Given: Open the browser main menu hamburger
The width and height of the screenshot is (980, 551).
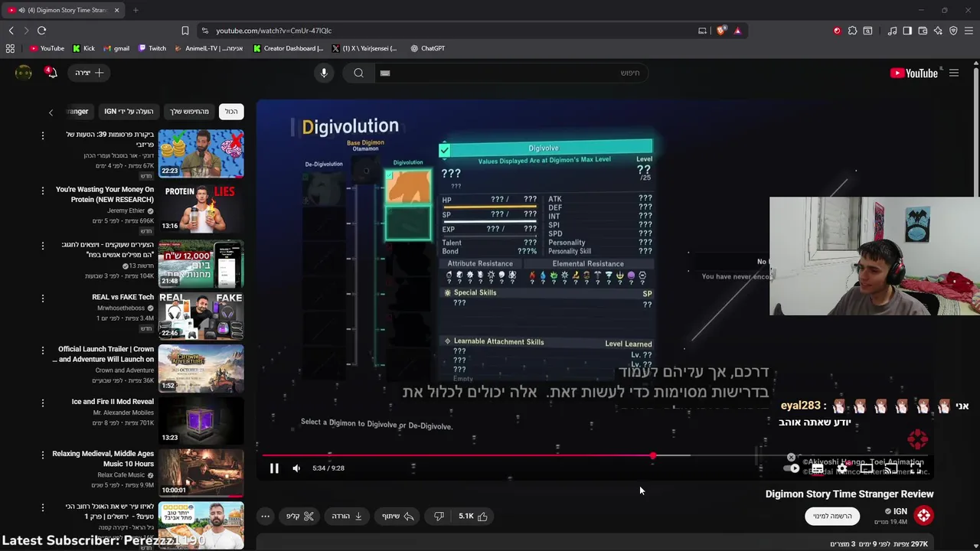Looking at the screenshot, I should tap(969, 31).
